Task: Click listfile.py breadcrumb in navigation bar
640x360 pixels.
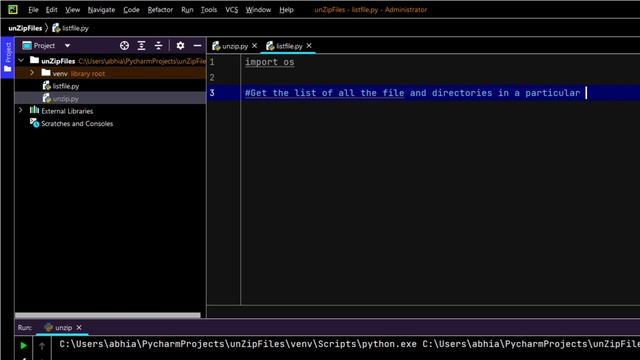Action: pyautogui.click(x=71, y=28)
